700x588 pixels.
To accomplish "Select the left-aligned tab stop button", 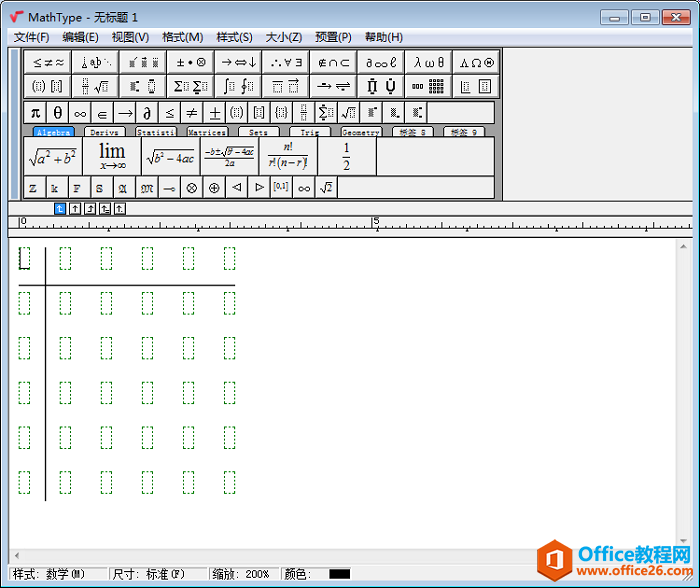I will coord(60,209).
